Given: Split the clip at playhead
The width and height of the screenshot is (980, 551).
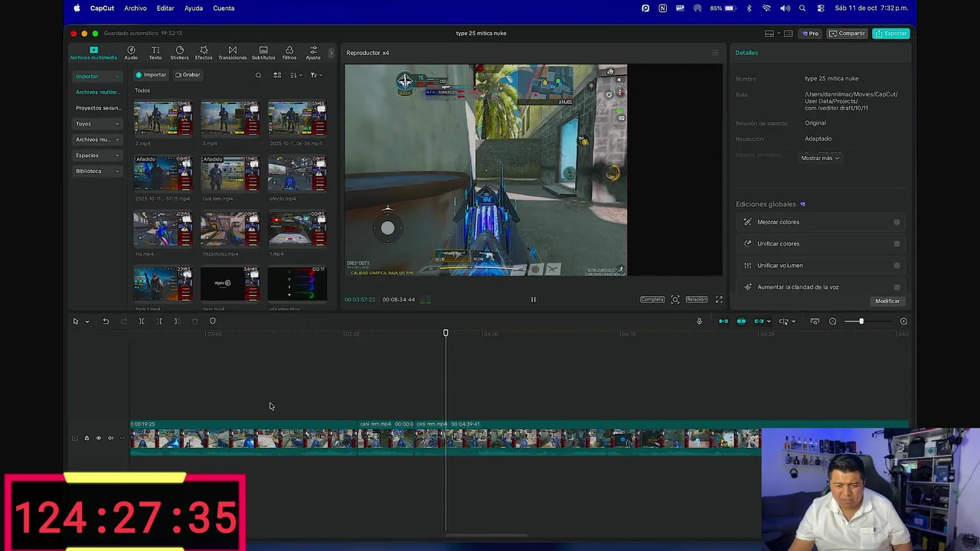Looking at the screenshot, I should (x=142, y=321).
